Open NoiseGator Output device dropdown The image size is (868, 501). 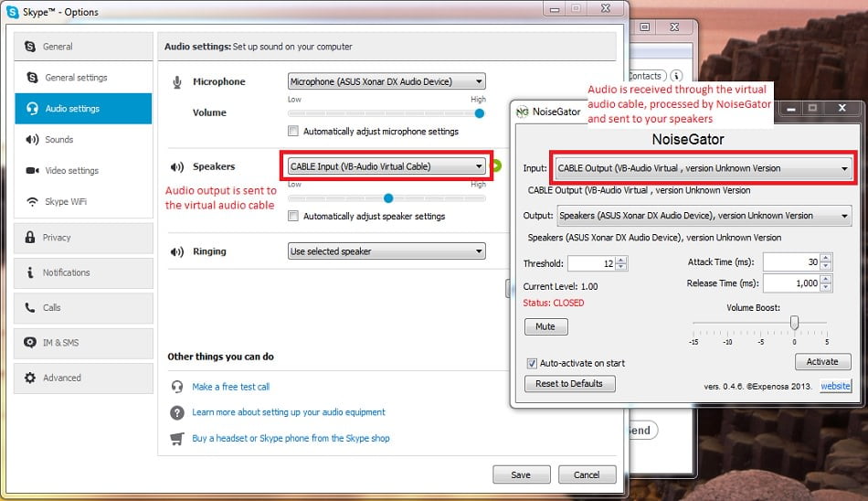pos(704,216)
